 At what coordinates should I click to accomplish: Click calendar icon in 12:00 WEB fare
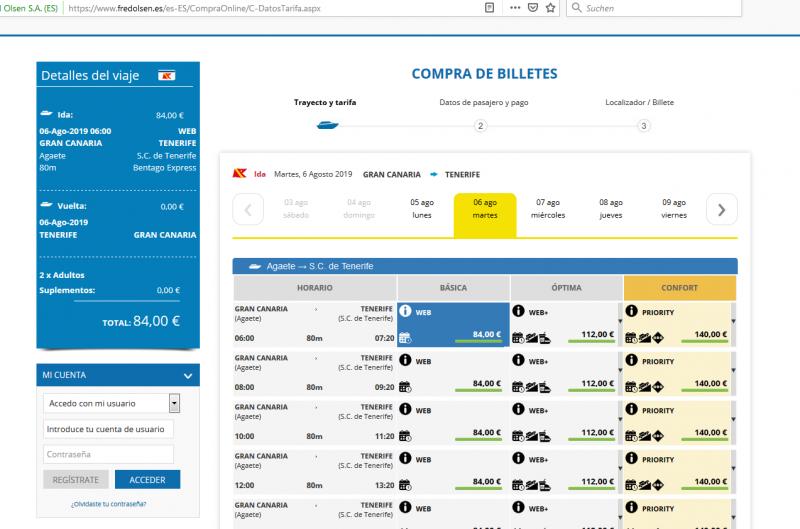tap(405, 485)
